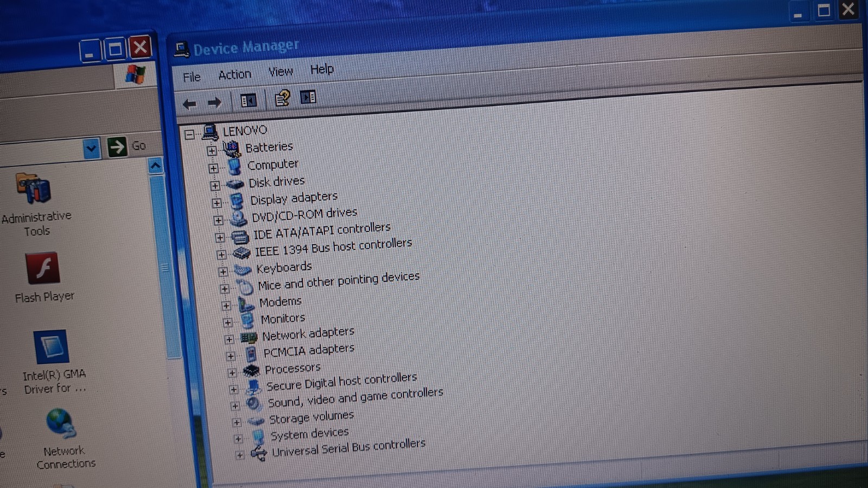Select the Secure Digital host controllers icon
The height and width of the screenshot is (488, 868).
click(253, 387)
